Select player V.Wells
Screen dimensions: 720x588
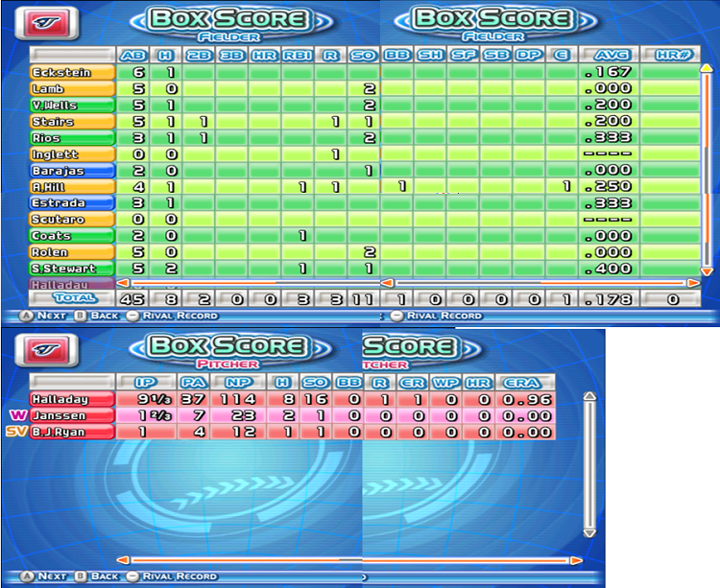72,105
